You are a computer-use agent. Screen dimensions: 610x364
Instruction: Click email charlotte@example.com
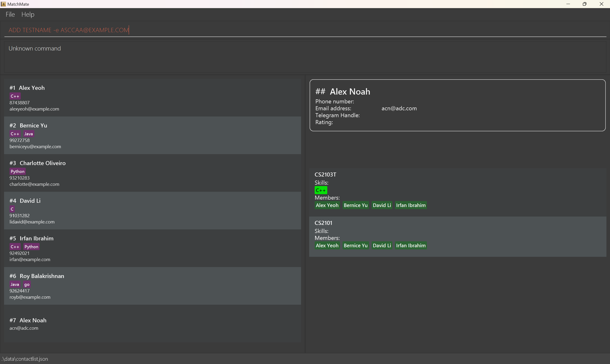click(34, 184)
